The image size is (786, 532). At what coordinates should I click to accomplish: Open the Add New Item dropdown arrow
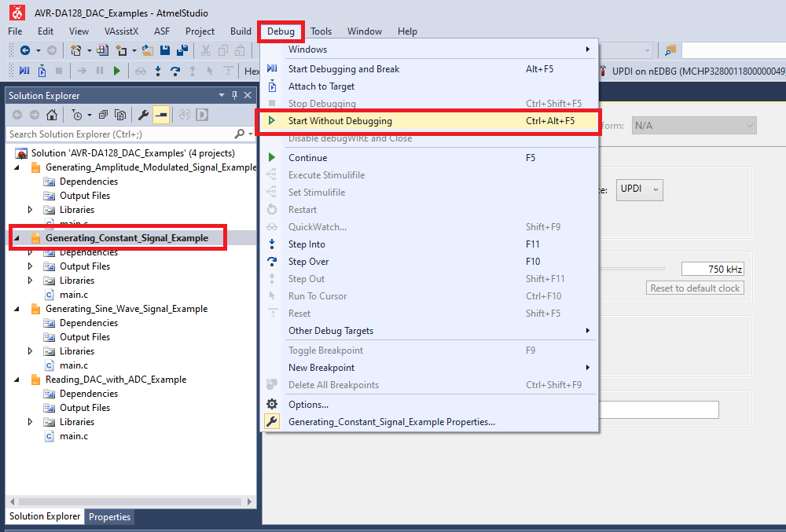click(x=134, y=50)
